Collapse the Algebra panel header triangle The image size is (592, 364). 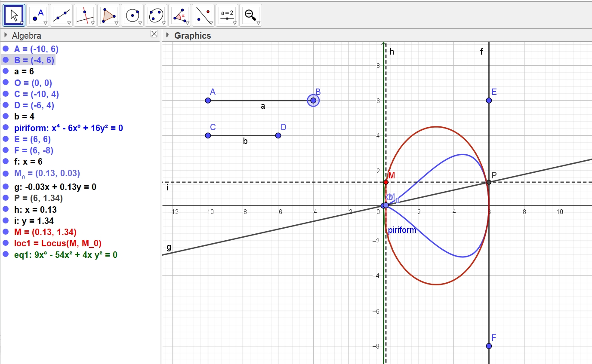click(x=6, y=35)
